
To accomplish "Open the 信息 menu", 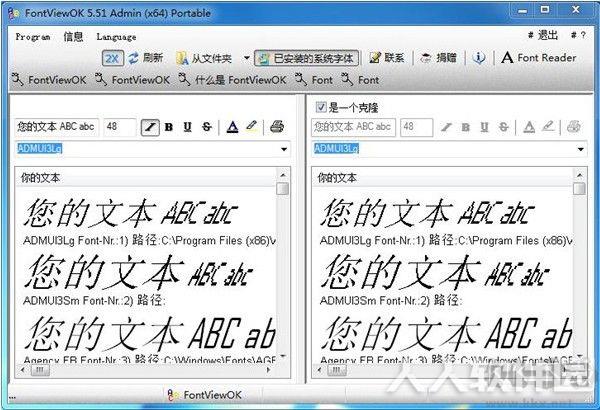I will point(73,36).
